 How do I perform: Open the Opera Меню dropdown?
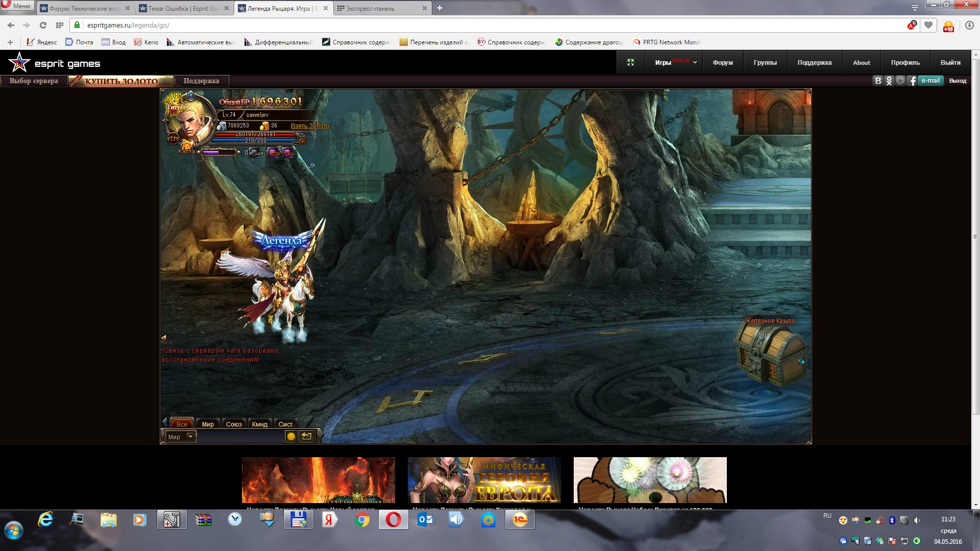coord(17,6)
